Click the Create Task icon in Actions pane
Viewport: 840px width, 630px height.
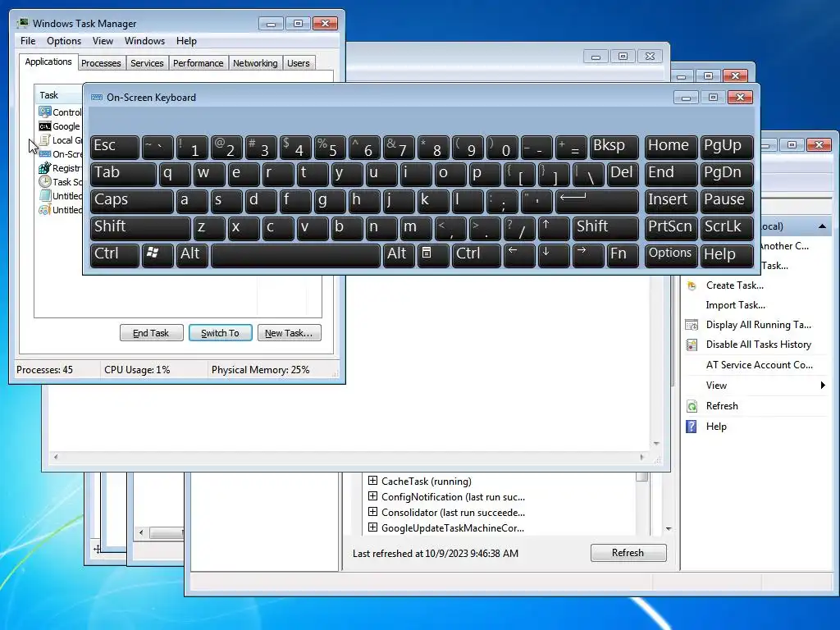click(692, 285)
